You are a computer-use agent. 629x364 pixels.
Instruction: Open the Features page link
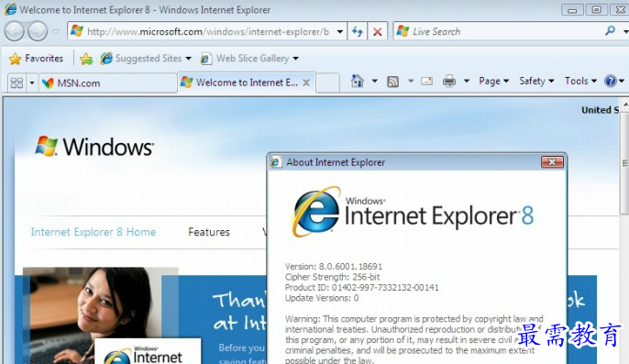209,232
